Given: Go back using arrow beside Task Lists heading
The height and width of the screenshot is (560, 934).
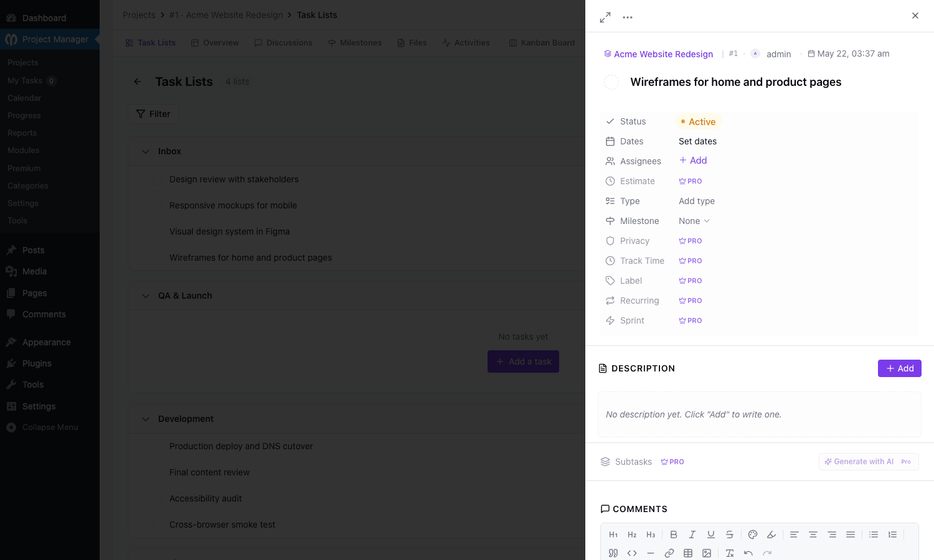Looking at the screenshot, I should tap(138, 82).
